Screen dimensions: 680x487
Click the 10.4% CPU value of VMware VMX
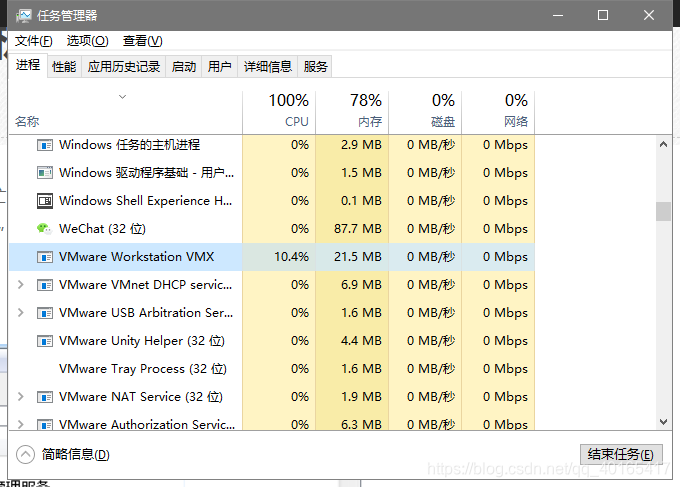tap(291, 257)
